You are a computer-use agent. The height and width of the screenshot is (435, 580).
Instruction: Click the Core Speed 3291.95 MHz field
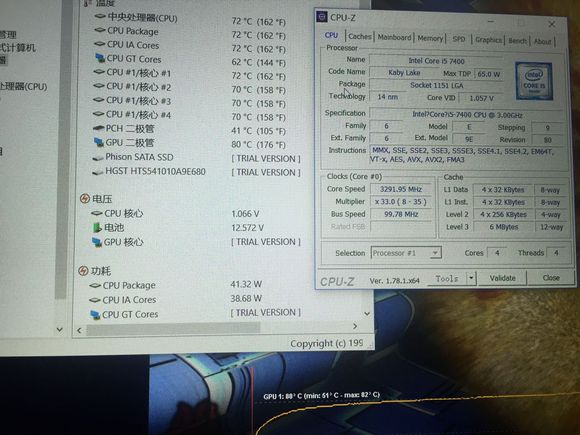point(401,189)
